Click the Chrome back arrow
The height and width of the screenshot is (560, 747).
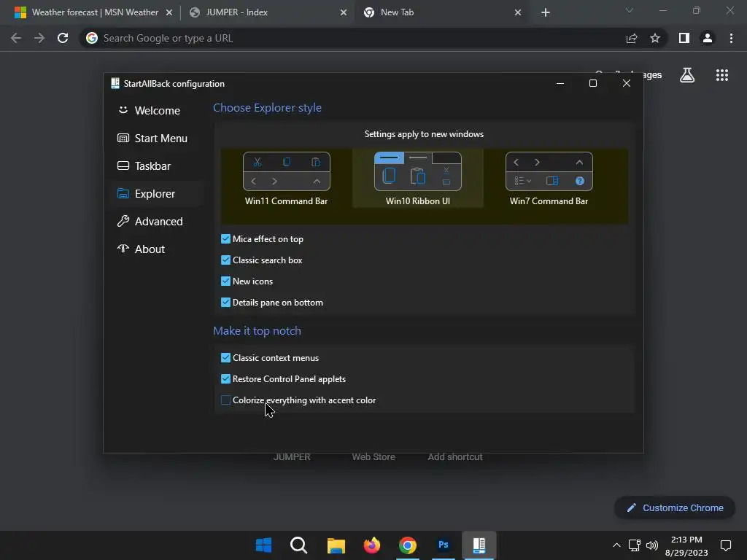coord(16,38)
